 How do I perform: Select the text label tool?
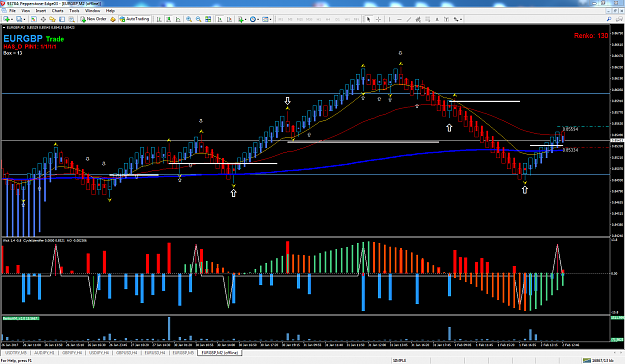tap(446, 19)
